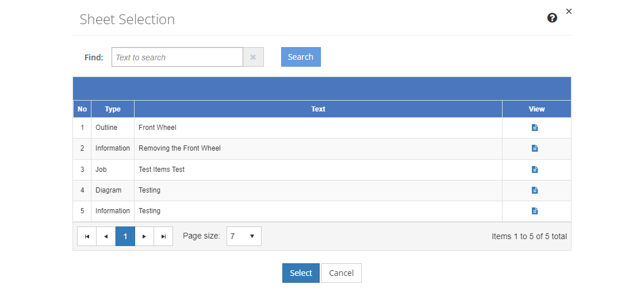Click the Text to search field
Screen dimensions: 644x292
click(178, 57)
